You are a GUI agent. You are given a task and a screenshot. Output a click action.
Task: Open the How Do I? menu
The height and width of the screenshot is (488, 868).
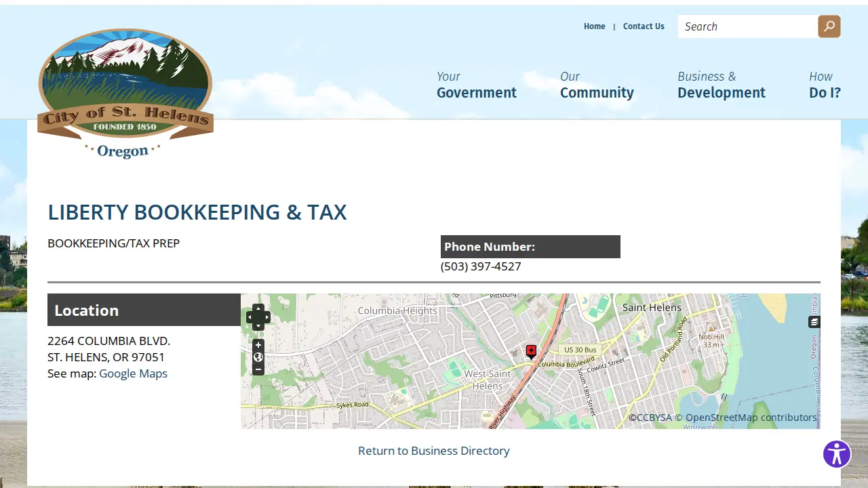click(825, 85)
